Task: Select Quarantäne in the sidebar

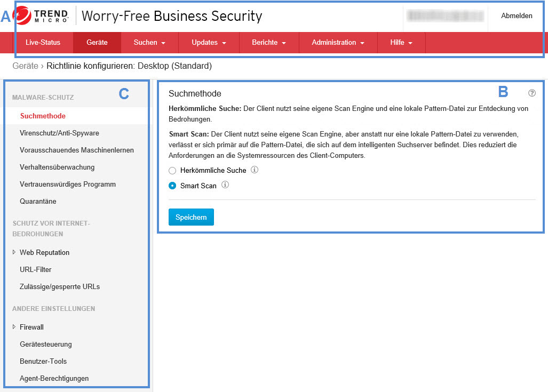Action: 38,201
